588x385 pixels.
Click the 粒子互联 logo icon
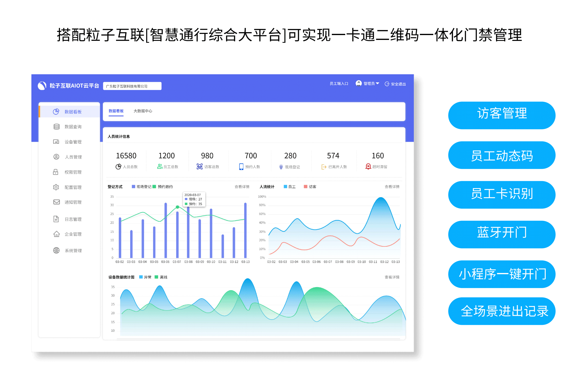(x=42, y=86)
